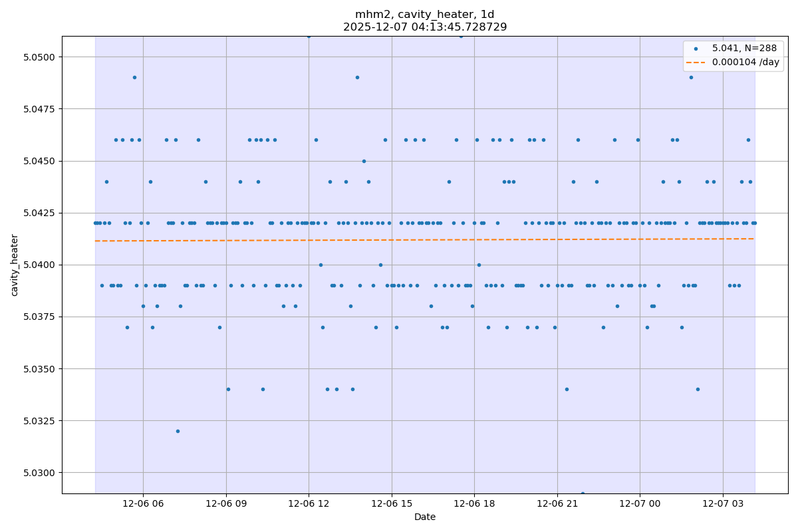Click the '12-07 03' x-axis tick label

723,504
